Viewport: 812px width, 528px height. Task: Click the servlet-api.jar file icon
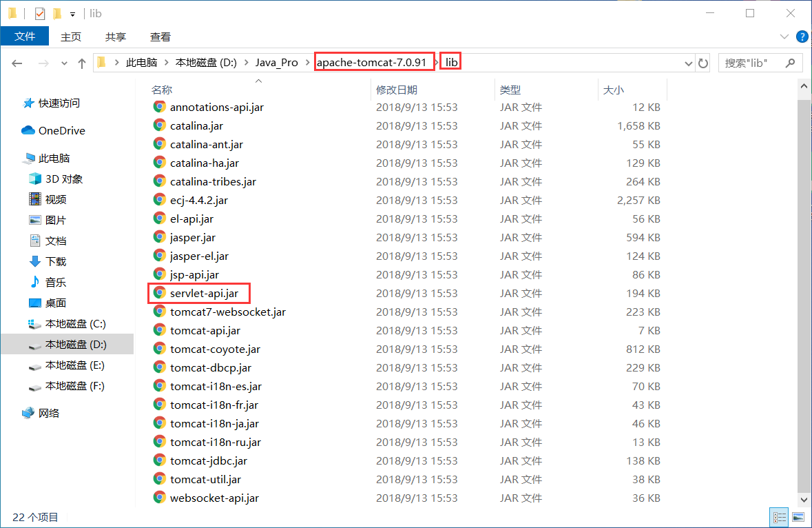click(160, 293)
